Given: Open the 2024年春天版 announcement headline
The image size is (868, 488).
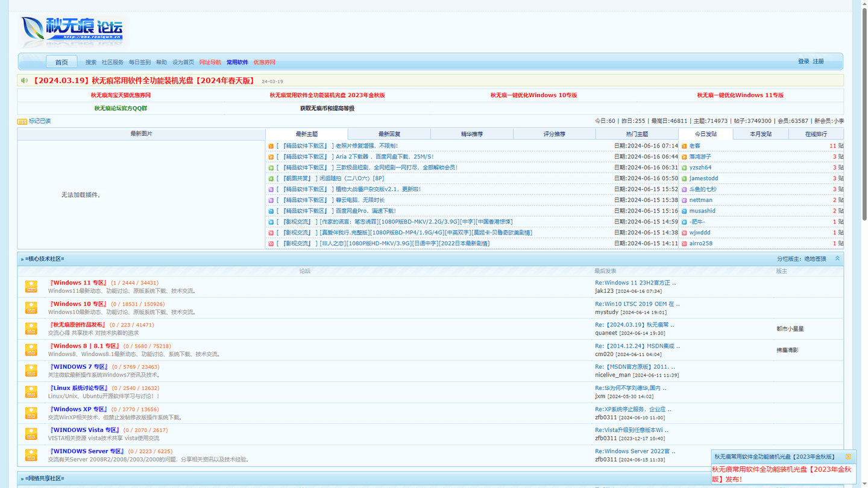Looking at the screenshot, I should 143,81.
